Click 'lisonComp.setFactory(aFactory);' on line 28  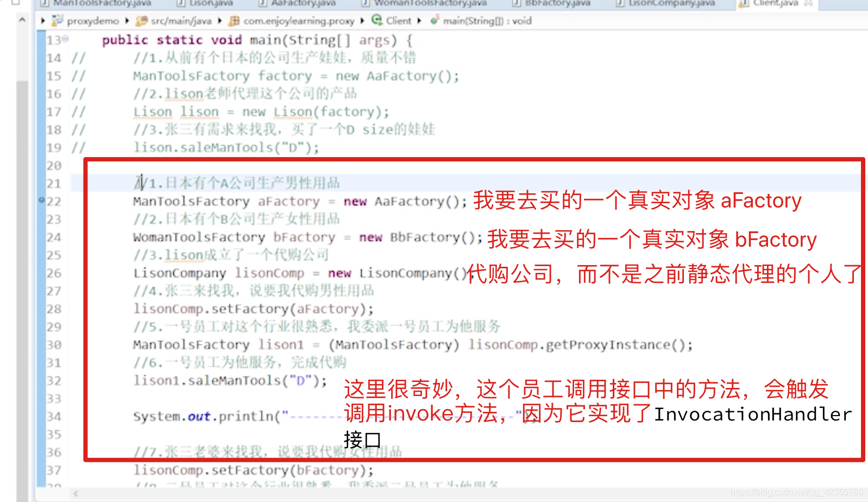[254, 309]
